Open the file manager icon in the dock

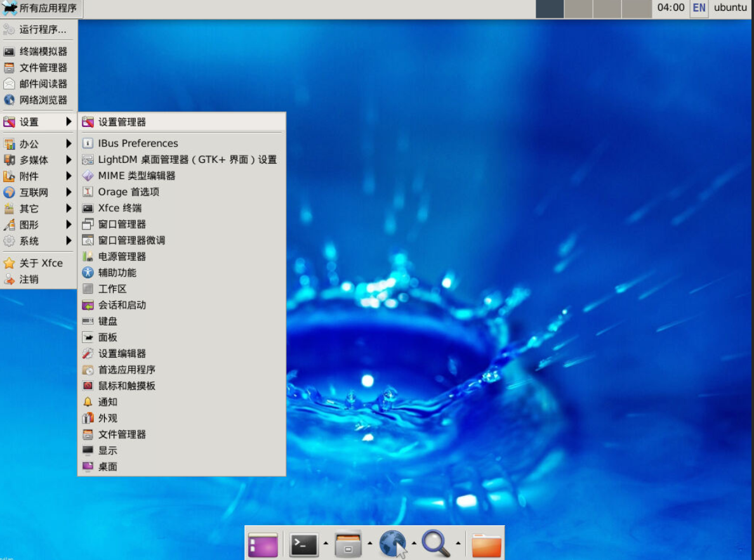coord(348,544)
